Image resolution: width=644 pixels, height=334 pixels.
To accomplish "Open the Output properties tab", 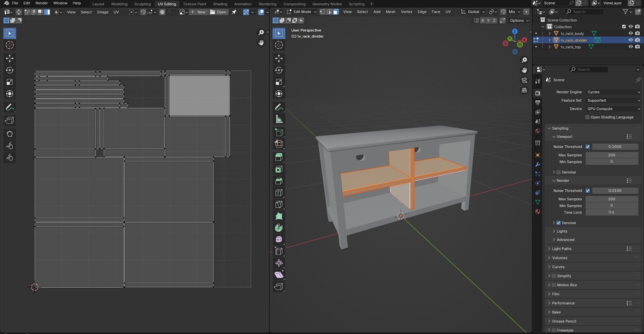I will point(538,102).
